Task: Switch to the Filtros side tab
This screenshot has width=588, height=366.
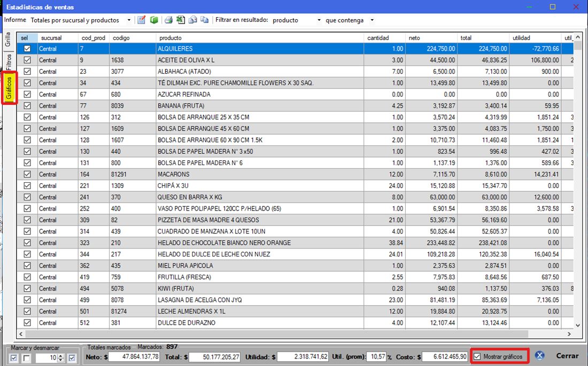Action: (x=8, y=62)
